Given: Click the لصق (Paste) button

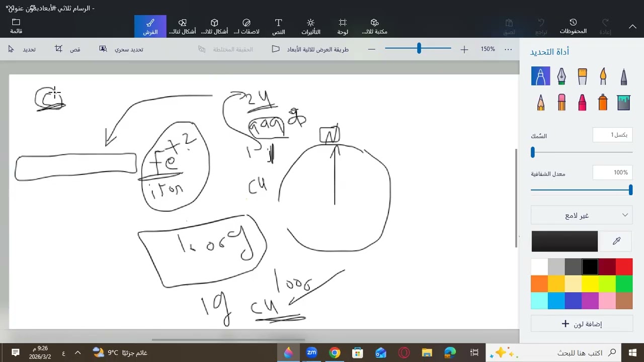Looking at the screenshot, I should pos(509,27).
